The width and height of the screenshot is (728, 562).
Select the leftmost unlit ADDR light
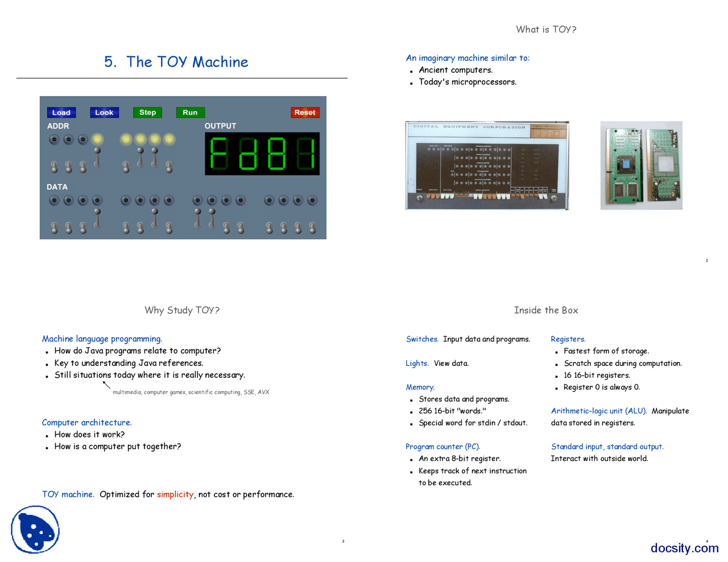pos(54,139)
